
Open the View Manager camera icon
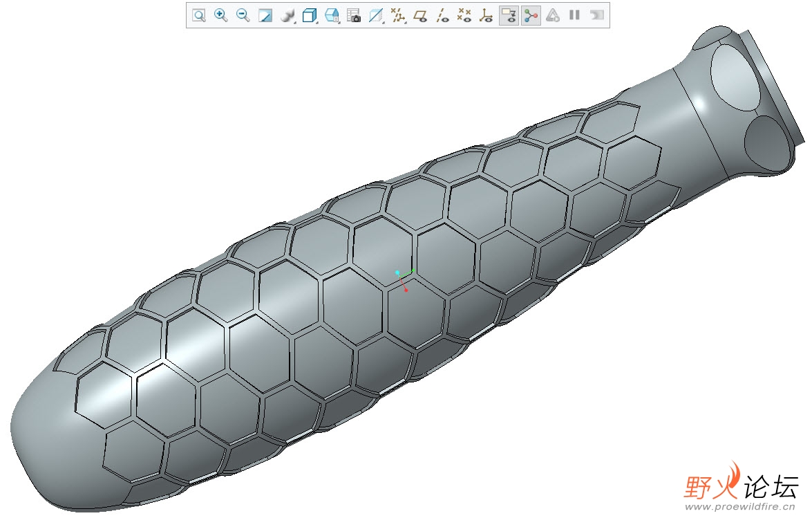[354, 15]
